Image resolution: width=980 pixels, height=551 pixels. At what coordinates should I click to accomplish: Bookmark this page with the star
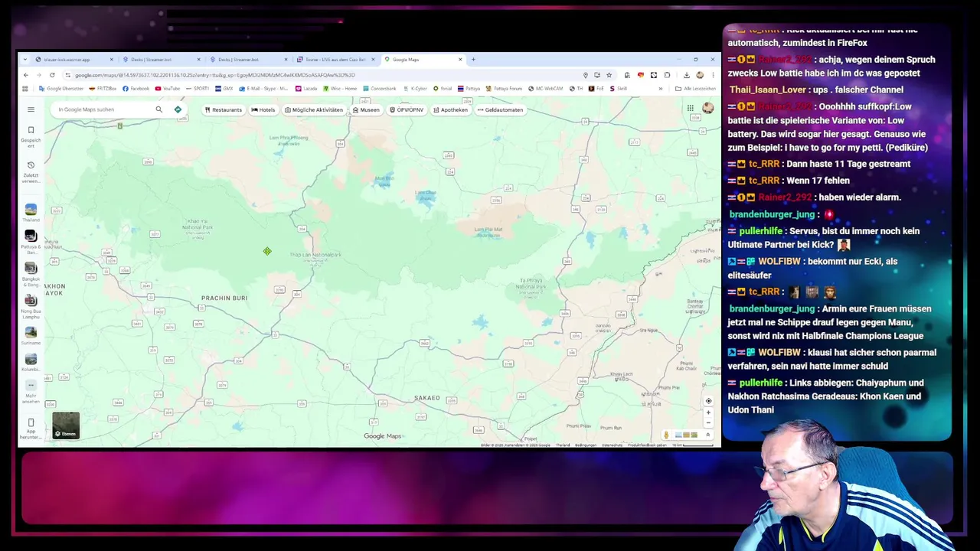(609, 75)
